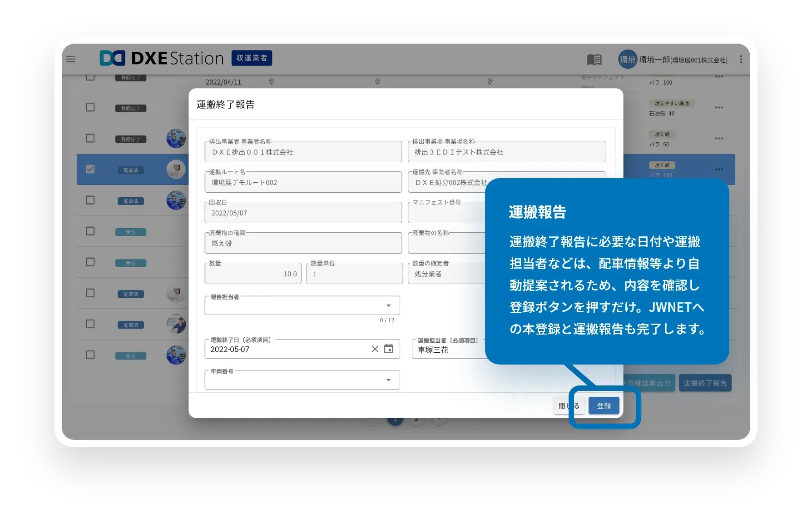Open the 数量の確定者 selector
Viewport: 812px width, 520px height.
(x=450, y=273)
